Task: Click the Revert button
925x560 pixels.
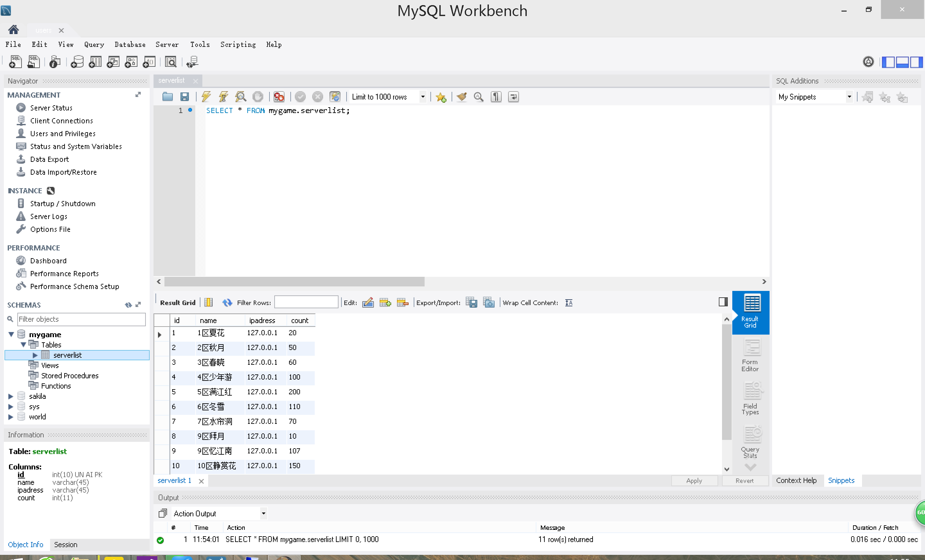Action: [744, 480]
